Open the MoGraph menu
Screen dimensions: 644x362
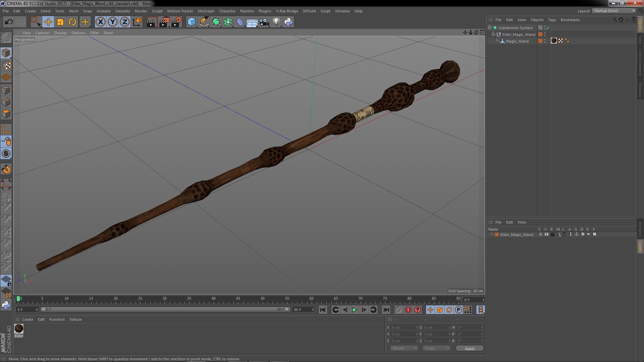click(x=206, y=11)
